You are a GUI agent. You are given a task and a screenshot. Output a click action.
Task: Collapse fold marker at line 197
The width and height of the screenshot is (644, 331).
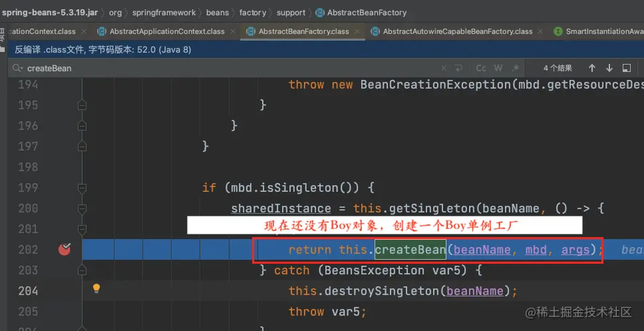[x=82, y=147]
